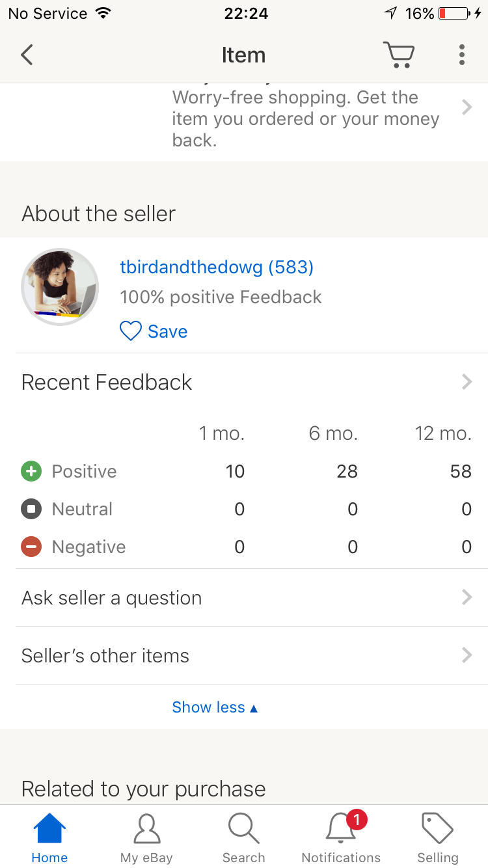The width and height of the screenshot is (488, 868).
Task: Tap the grey Neutral feedback icon
Action: click(31, 509)
